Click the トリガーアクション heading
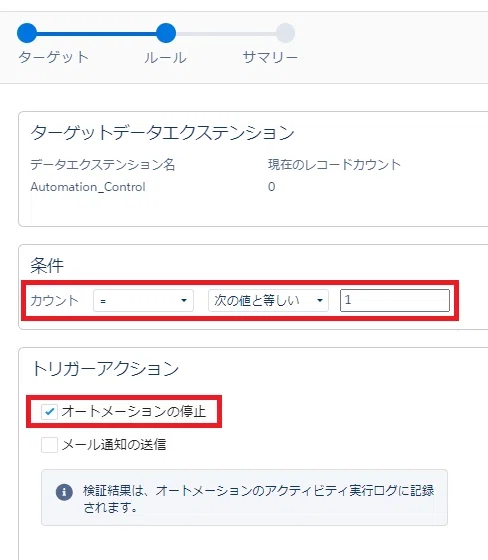Viewport: 488px width, 560px height. tap(105, 368)
